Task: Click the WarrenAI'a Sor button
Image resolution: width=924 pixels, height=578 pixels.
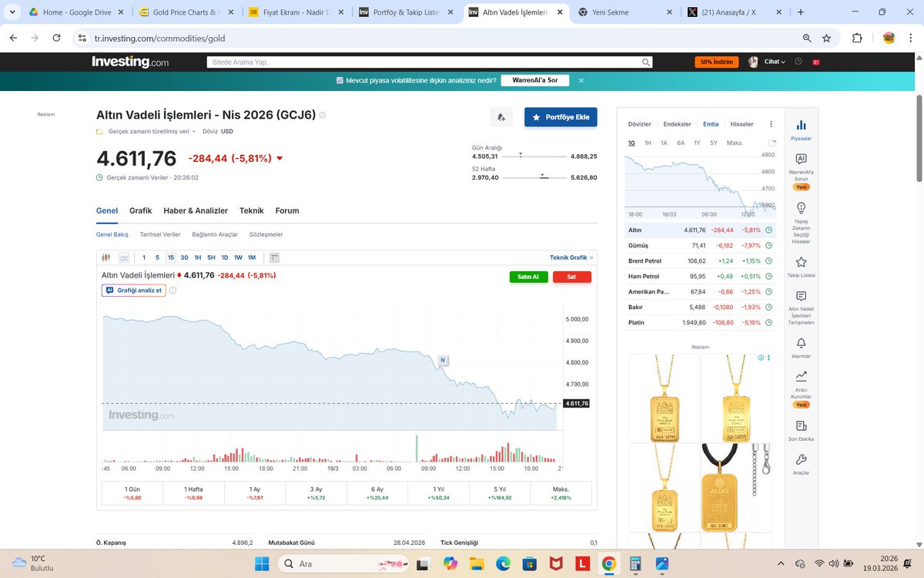Action: click(535, 80)
